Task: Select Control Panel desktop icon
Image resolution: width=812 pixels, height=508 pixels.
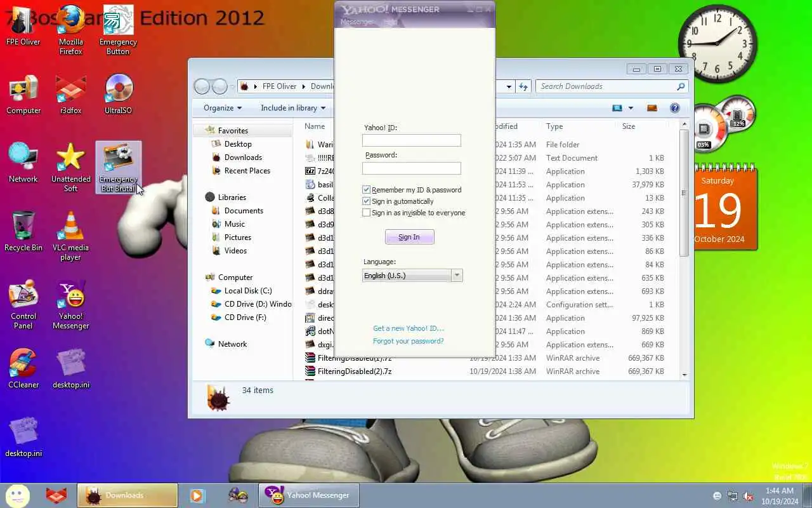Action: [x=23, y=304]
